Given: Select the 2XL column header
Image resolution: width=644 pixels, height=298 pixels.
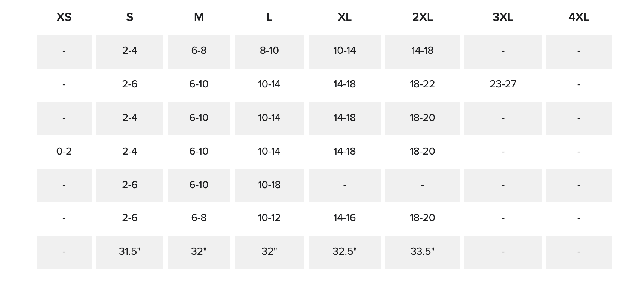Looking at the screenshot, I should (x=422, y=17).
